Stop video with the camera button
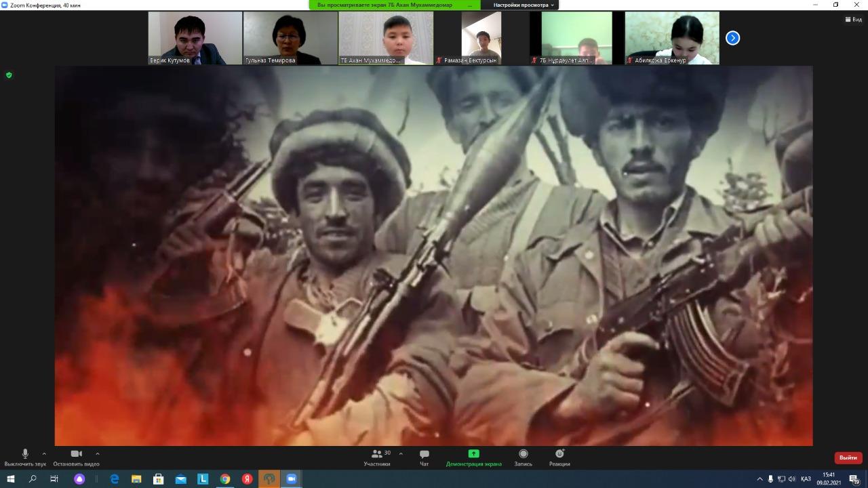Viewport: 868px width, 488px height. [76, 456]
